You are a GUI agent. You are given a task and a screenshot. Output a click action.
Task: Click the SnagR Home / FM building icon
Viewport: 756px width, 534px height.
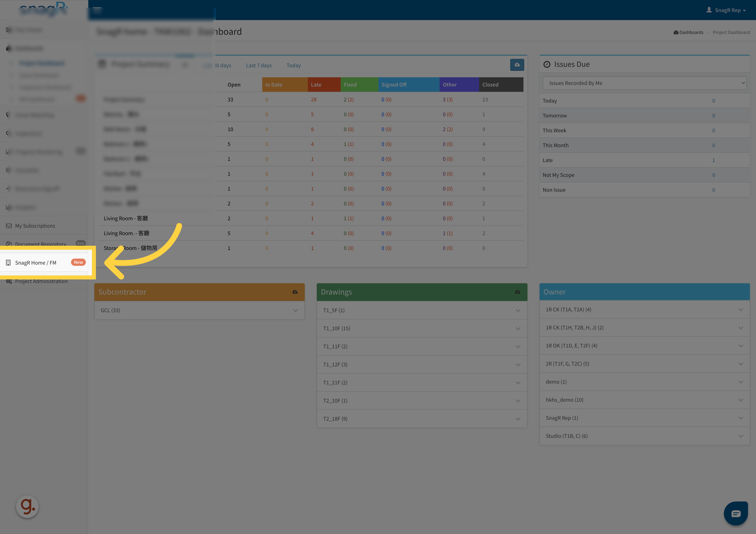[9, 263]
